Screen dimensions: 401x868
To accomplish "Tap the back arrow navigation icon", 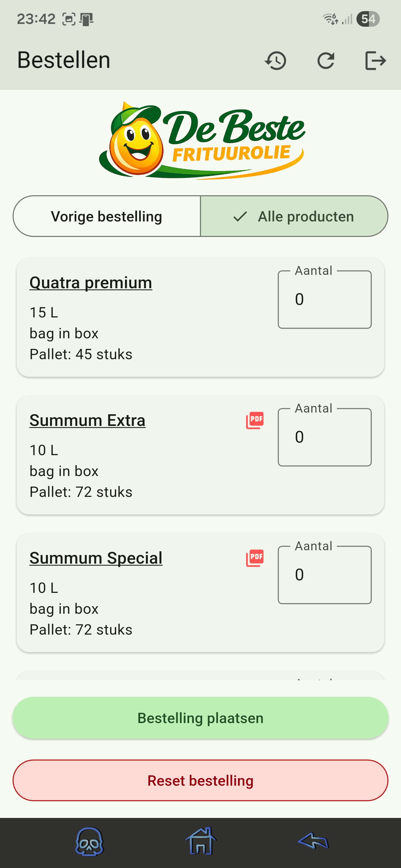I will (x=313, y=841).
